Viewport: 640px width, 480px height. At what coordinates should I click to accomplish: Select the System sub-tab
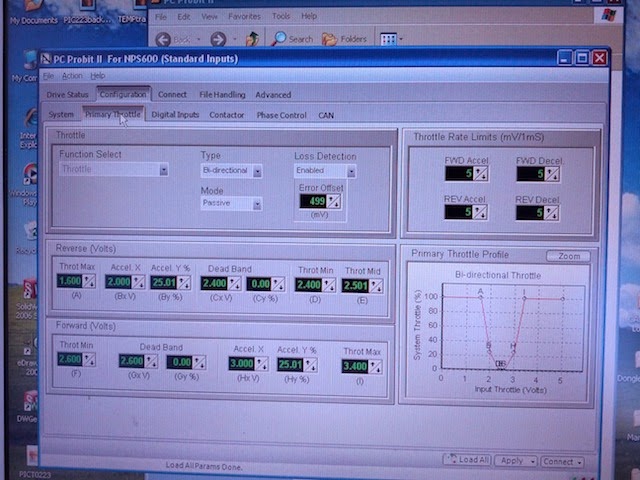point(61,115)
